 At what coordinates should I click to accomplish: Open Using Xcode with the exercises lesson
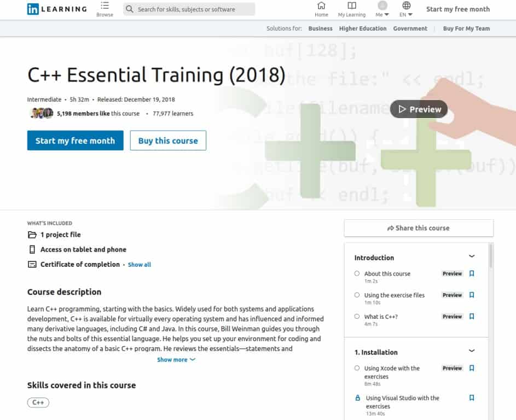392,372
